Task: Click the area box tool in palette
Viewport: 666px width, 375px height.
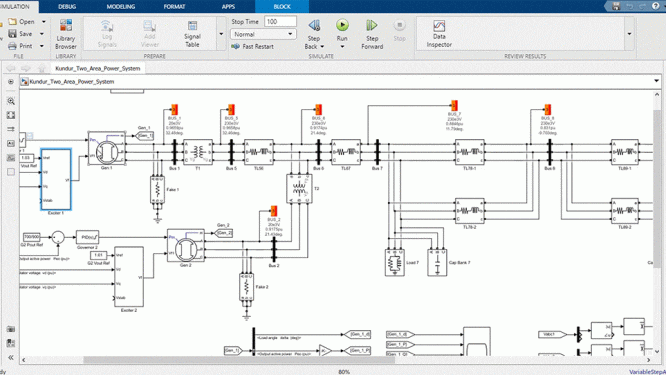Action: [11, 172]
